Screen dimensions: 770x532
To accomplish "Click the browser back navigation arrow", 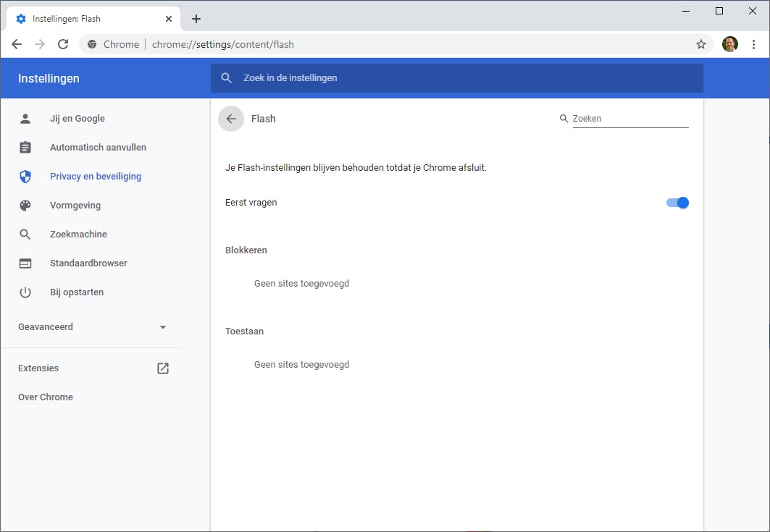I will coord(17,44).
